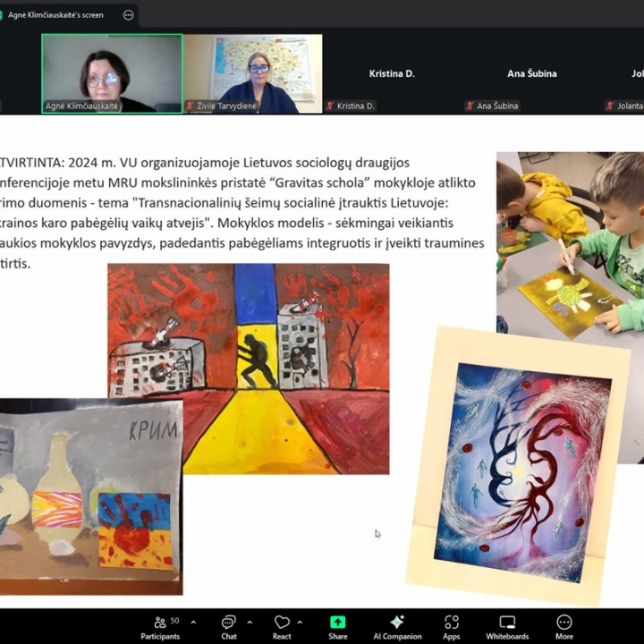Open the Participants panel
644x644 pixels.
point(159,626)
